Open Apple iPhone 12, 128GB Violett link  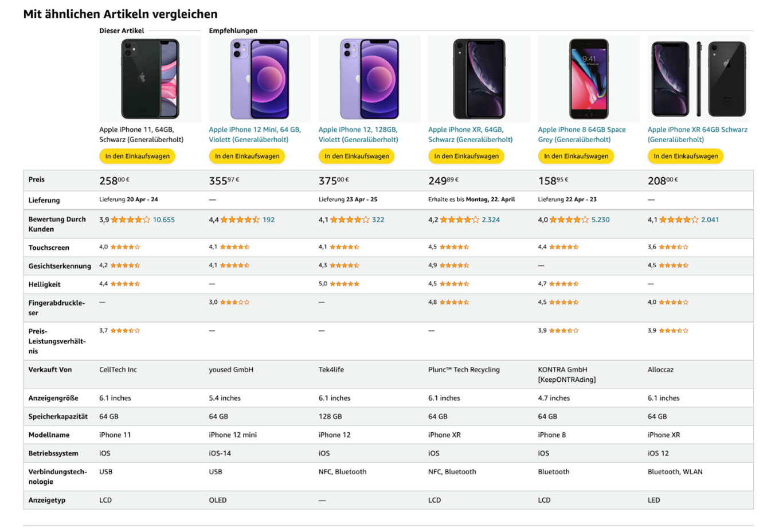[358, 135]
